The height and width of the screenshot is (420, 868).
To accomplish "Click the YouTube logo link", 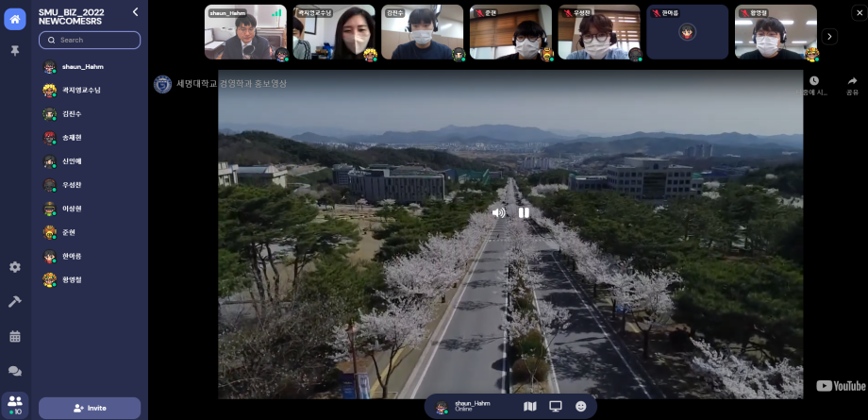I will pyautogui.click(x=840, y=385).
